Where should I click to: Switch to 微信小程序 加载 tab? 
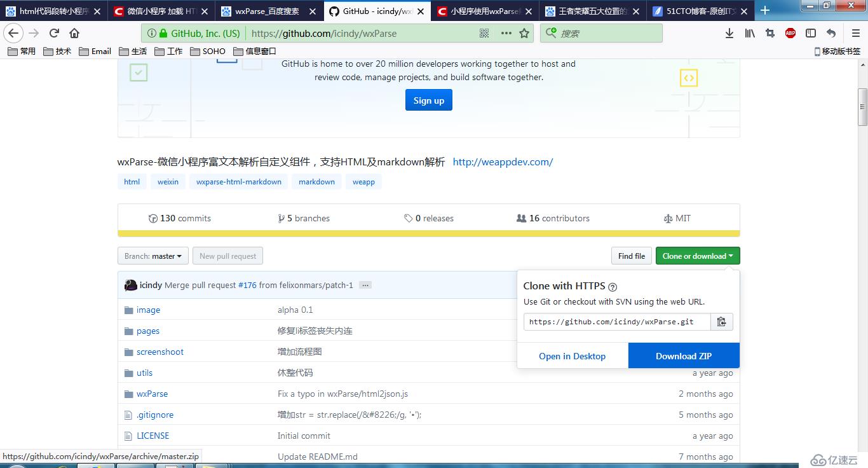point(161,11)
